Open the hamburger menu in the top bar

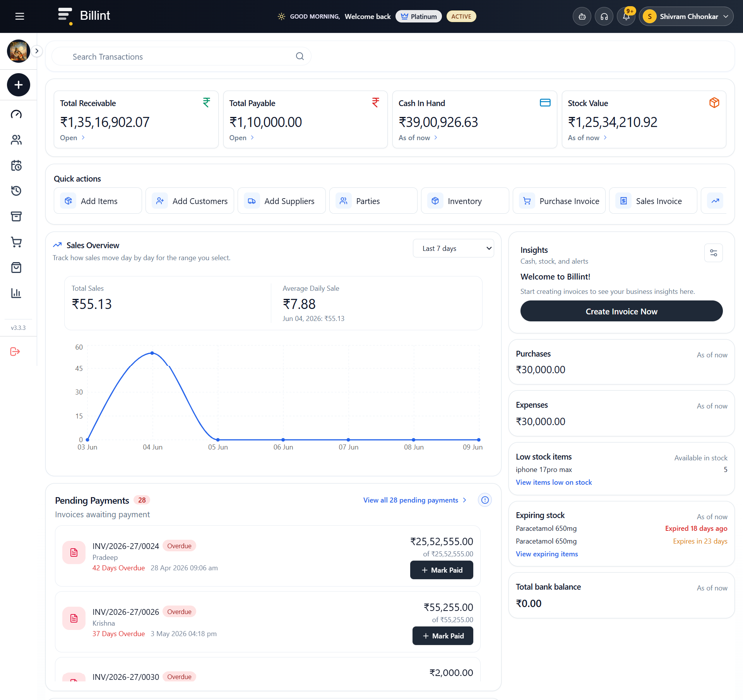pos(20,16)
